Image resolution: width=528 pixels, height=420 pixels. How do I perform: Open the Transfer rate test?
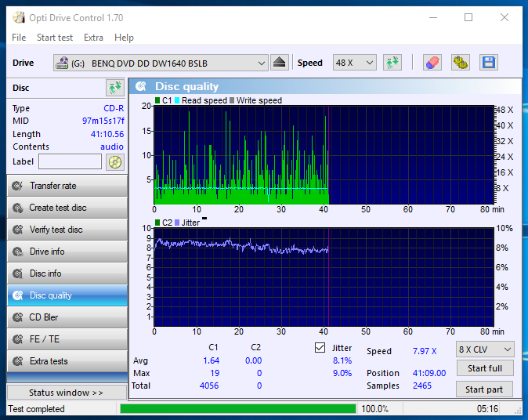pyautogui.click(x=67, y=186)
